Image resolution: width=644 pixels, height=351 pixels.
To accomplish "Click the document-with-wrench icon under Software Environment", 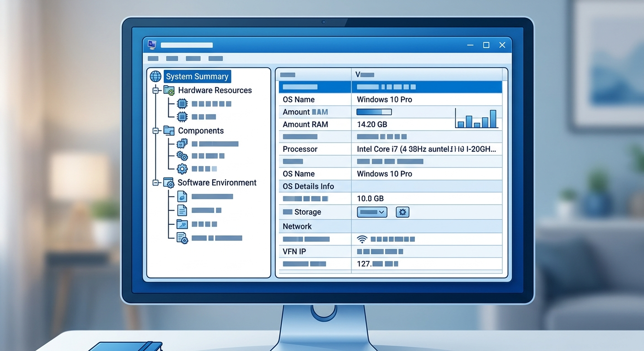I will pos(182,197).
